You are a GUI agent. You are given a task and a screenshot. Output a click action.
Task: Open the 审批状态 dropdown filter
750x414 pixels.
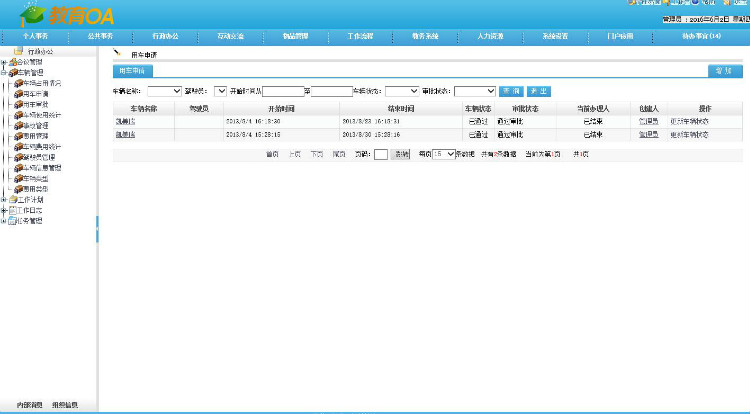[x=475, y=91]
